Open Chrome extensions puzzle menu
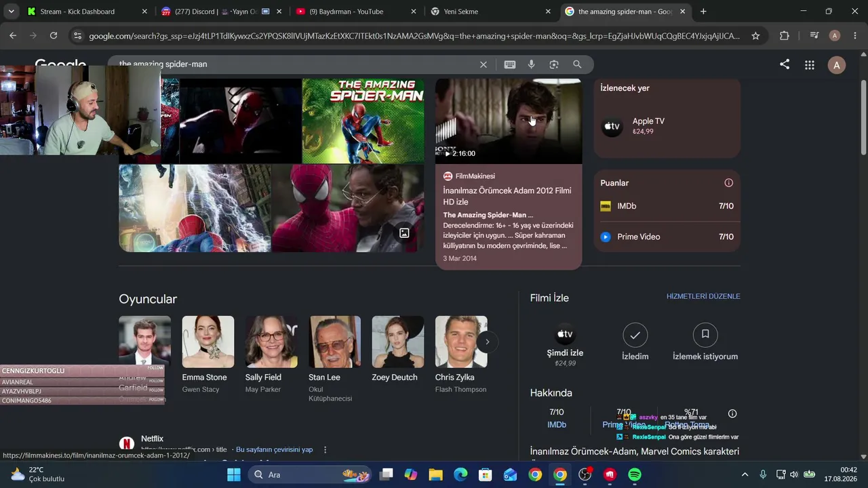Image resolution: width=868 pixels, height=488 pixels. pyautogui.click(x=785, y=36)
